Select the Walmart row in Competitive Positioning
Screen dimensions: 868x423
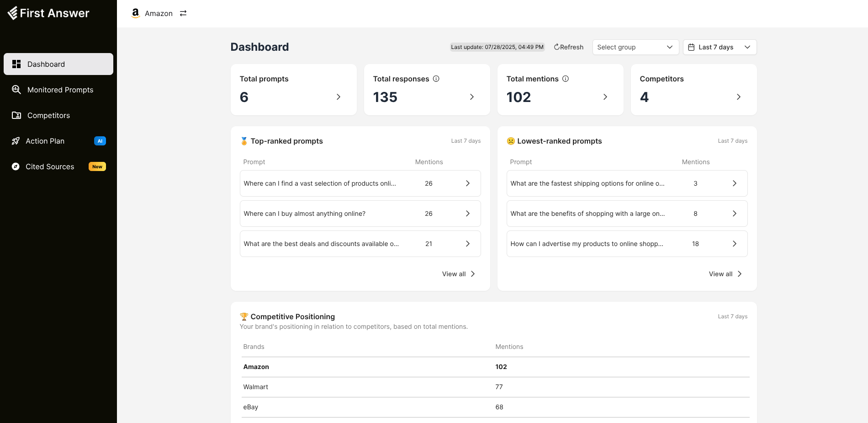coord(495,387)
